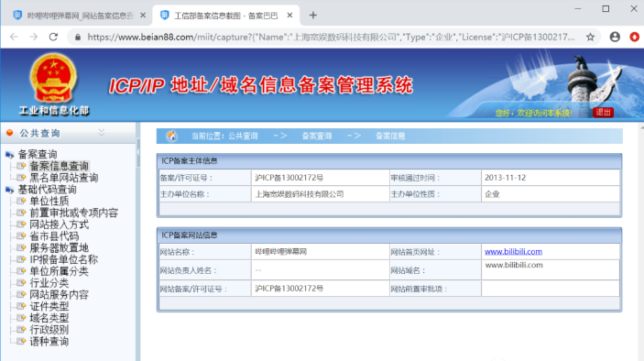Select 行政级别 in the tree
Screen dimensions: 644x361
point(49,329)
